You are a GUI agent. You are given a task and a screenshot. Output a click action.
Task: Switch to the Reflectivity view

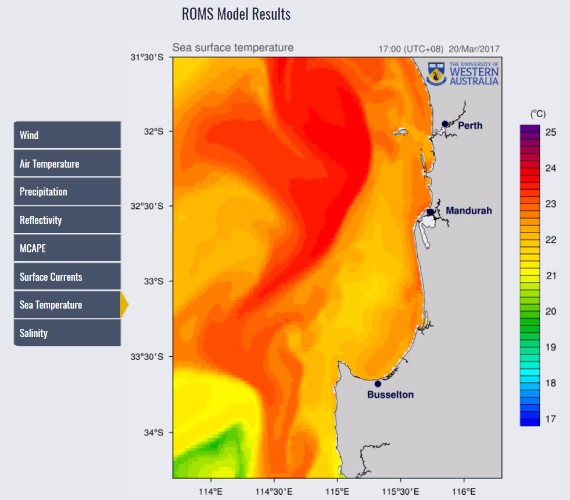pos(67,220)
